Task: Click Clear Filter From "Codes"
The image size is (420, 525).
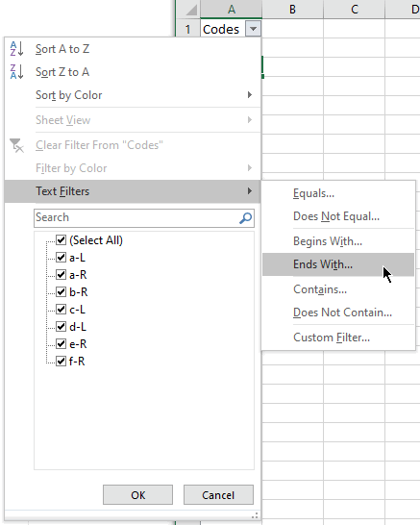Action: point(133,145)
